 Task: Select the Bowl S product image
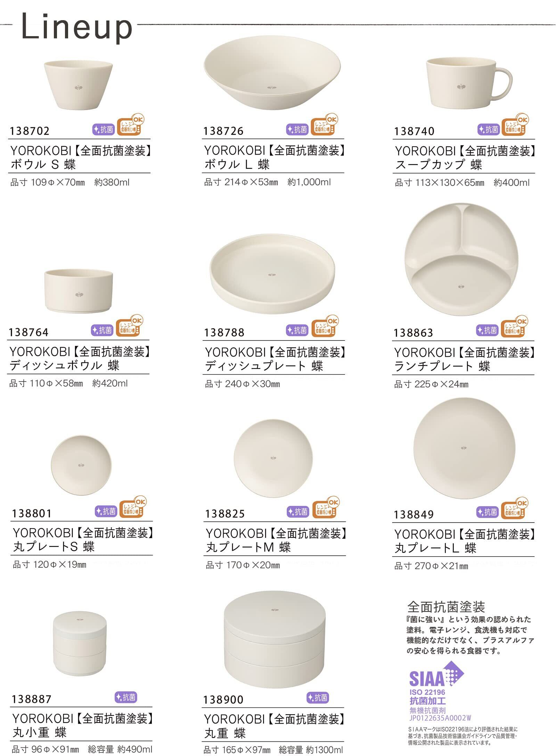coord(79,84)
